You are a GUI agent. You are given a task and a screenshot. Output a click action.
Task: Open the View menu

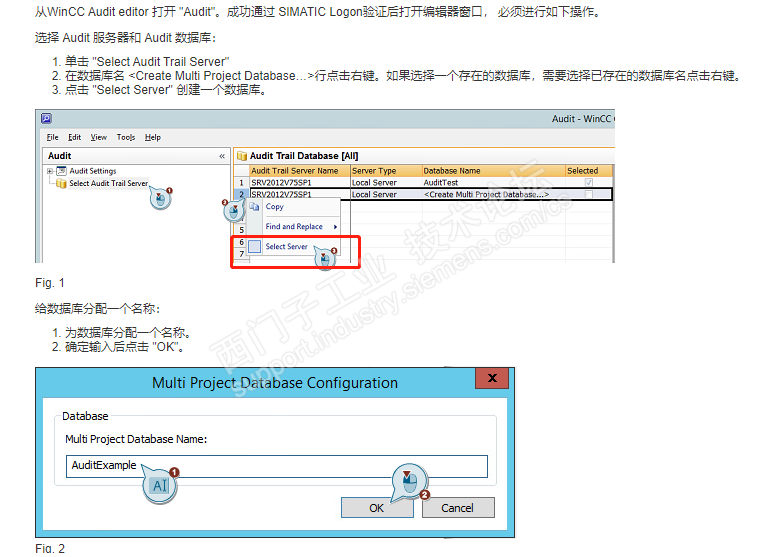pos(98,137)
